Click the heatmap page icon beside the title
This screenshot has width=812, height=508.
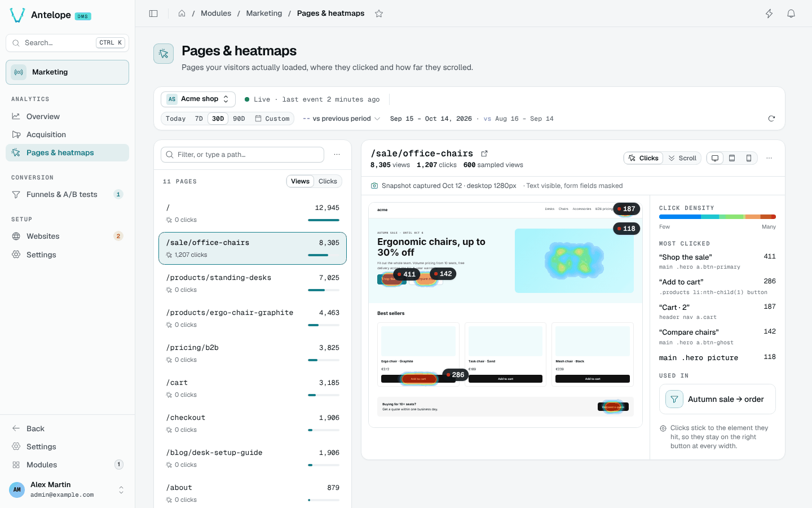(x=164, y=54)
